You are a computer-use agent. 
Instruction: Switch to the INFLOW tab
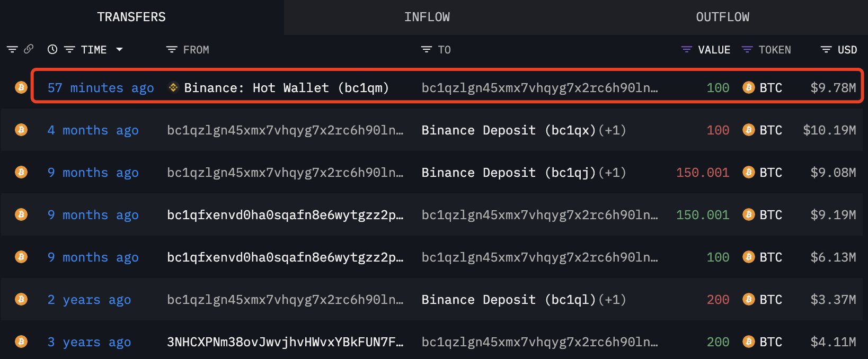coord(427,17)
